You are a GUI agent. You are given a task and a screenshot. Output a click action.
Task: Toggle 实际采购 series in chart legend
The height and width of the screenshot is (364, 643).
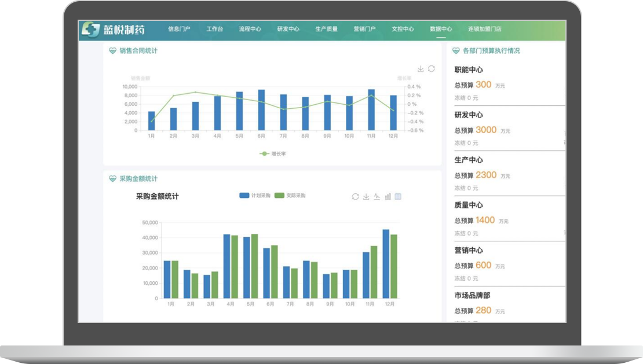290,196
